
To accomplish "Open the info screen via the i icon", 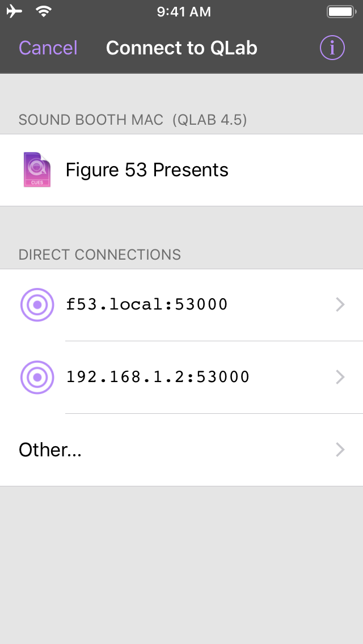I will pyautogui.click(x=331, y=48).
